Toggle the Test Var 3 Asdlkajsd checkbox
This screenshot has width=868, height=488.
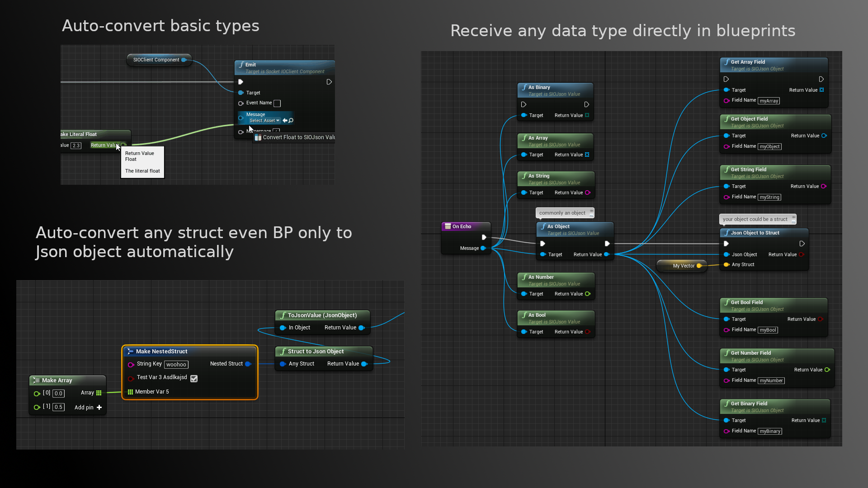(x=194, y=379)
